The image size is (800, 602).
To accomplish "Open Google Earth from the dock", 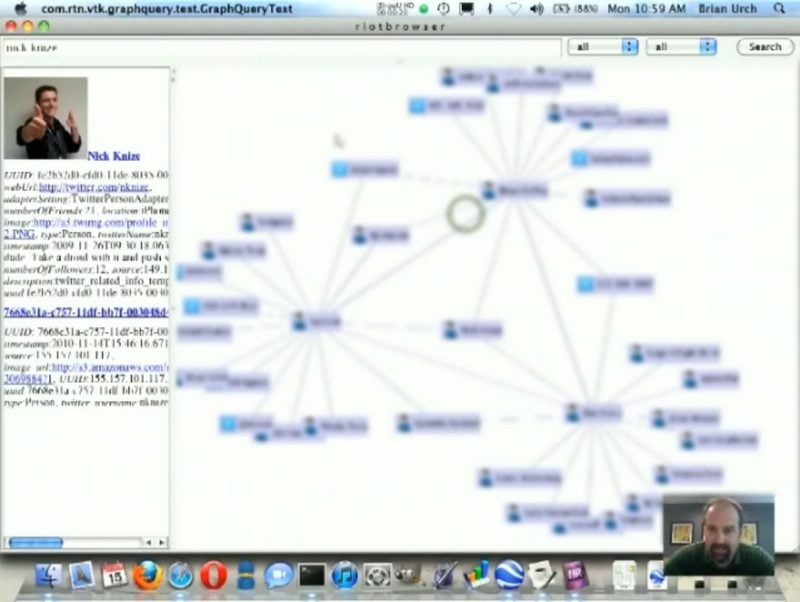I will pos(509,575).
